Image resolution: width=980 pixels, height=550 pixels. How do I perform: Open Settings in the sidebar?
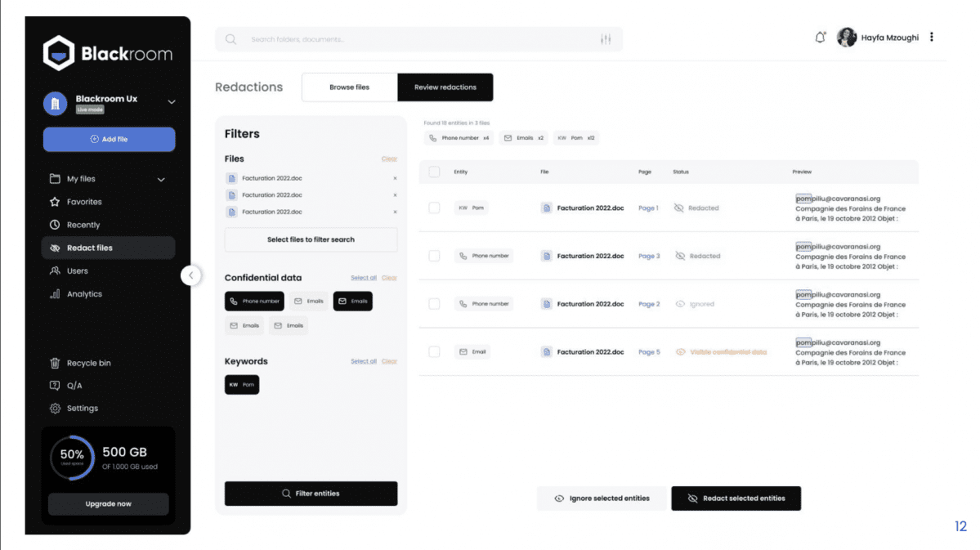point(82,409)
